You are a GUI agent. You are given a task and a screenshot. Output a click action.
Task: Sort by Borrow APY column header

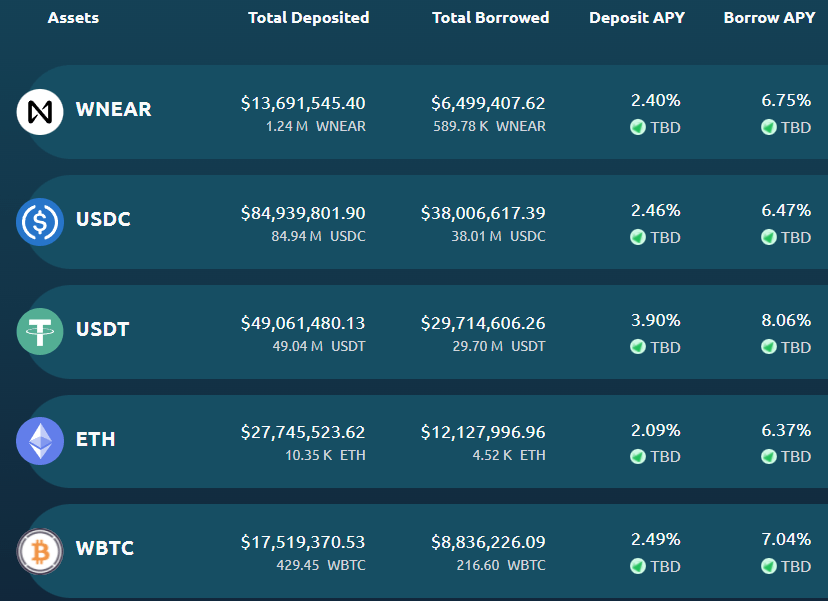pos(769,18)
